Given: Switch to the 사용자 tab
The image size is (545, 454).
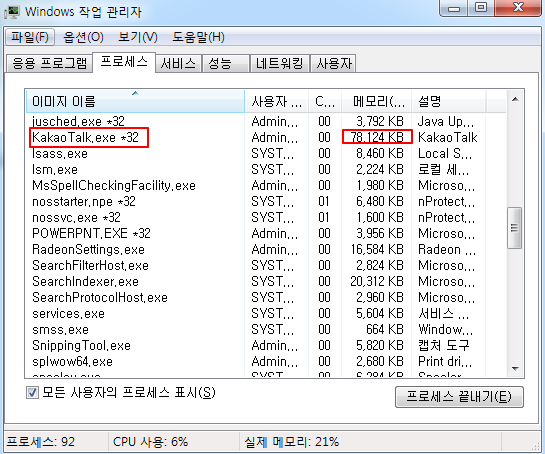Looking at the screenshot, I should [333, 63].
